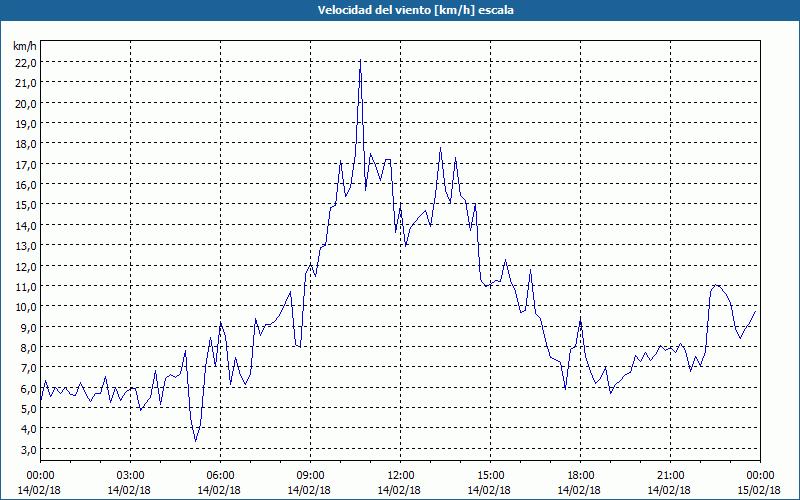Screen dimensions: 800x500
Task: Select the '5,0' y-axis label
Action: [x=29, y=409]
